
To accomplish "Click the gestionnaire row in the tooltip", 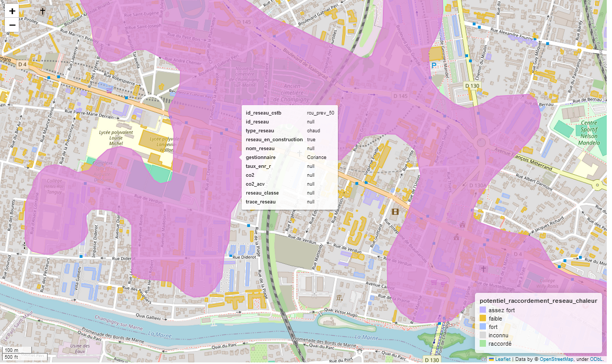I will click(x=289, y=157).
